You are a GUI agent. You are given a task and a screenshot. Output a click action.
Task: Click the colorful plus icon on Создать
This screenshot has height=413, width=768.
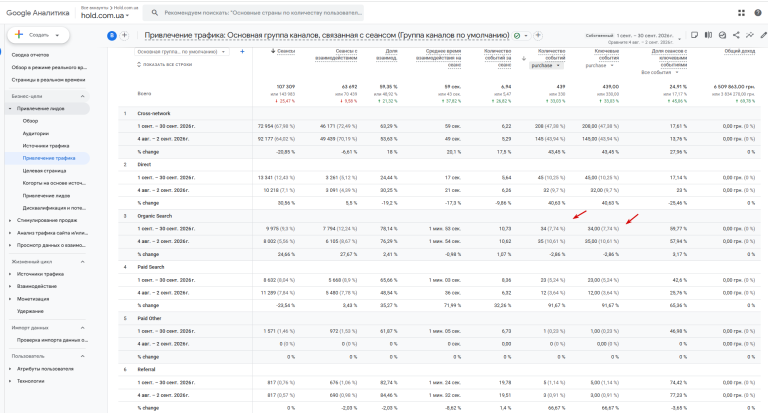coord(19,35)
